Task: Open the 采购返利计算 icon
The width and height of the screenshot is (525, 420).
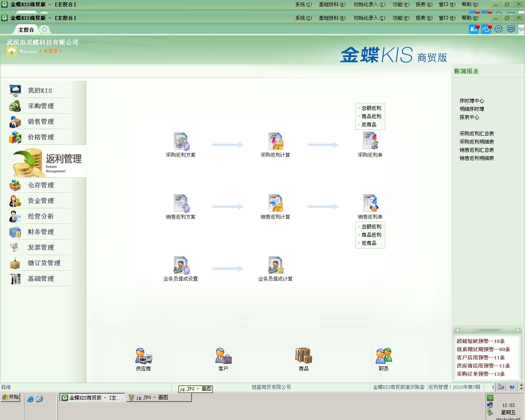Action: pyautogui.click(x=276, y=142)
